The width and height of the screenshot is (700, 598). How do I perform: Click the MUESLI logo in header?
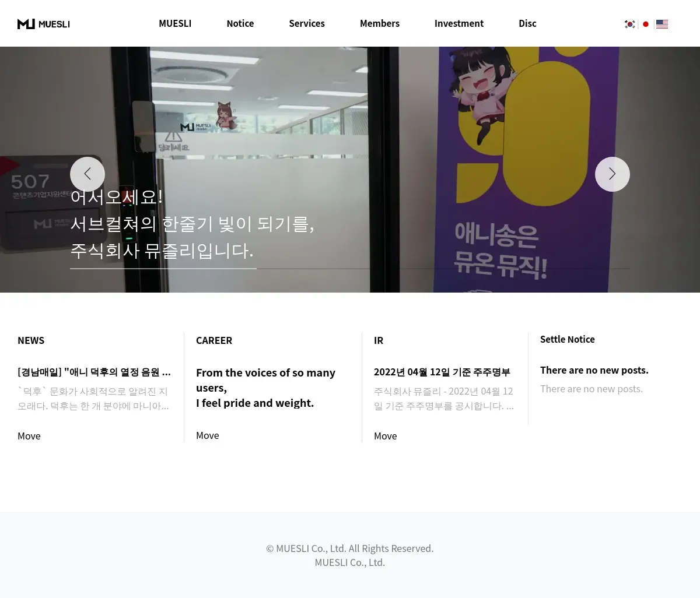(x=44, y=24)
